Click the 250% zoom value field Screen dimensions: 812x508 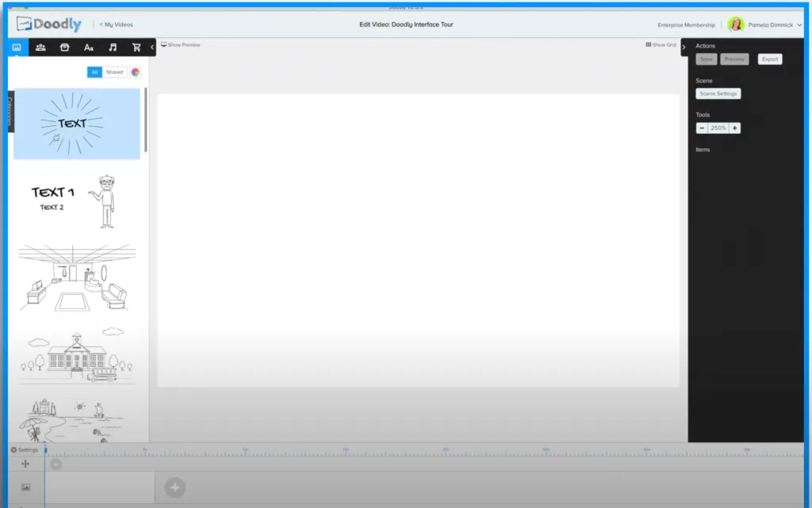tap(718, 128)
